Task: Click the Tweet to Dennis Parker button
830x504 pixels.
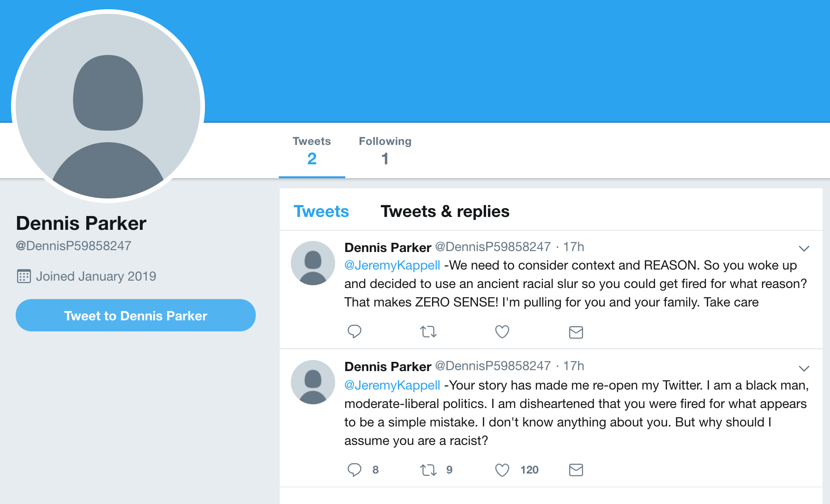Action: [136, 315]
